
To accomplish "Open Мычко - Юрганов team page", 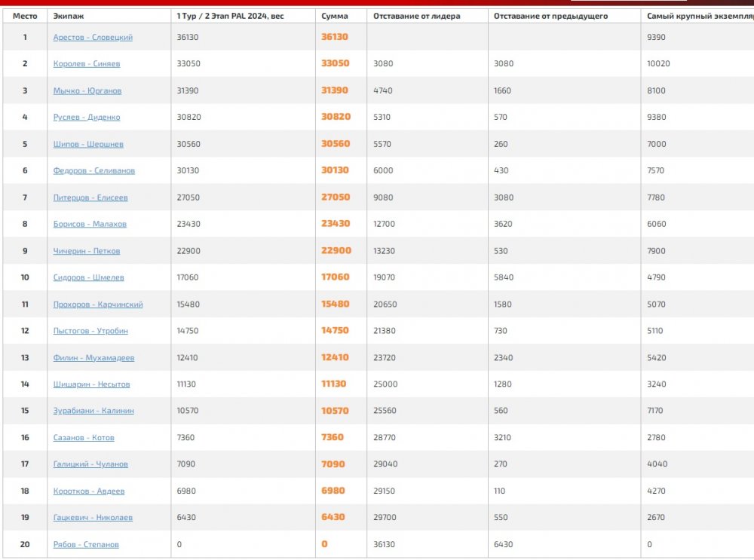I will [87, 90].
